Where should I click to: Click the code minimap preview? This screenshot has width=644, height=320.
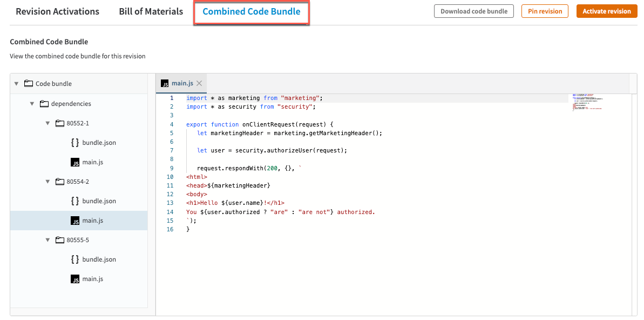[587, 102]
